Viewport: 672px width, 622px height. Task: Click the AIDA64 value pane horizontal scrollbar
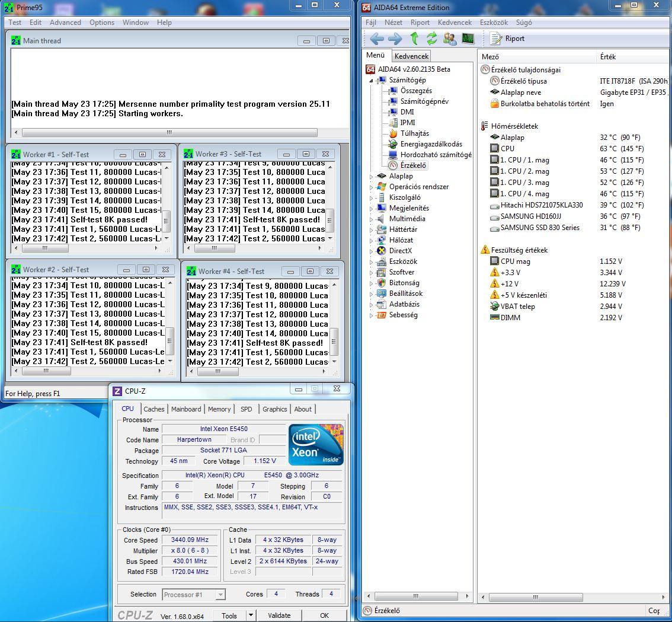[x=536, y=597]
